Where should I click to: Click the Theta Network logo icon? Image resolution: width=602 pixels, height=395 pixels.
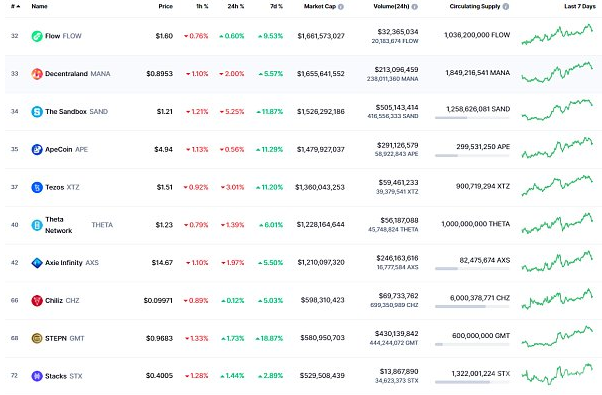pos(37,225)
